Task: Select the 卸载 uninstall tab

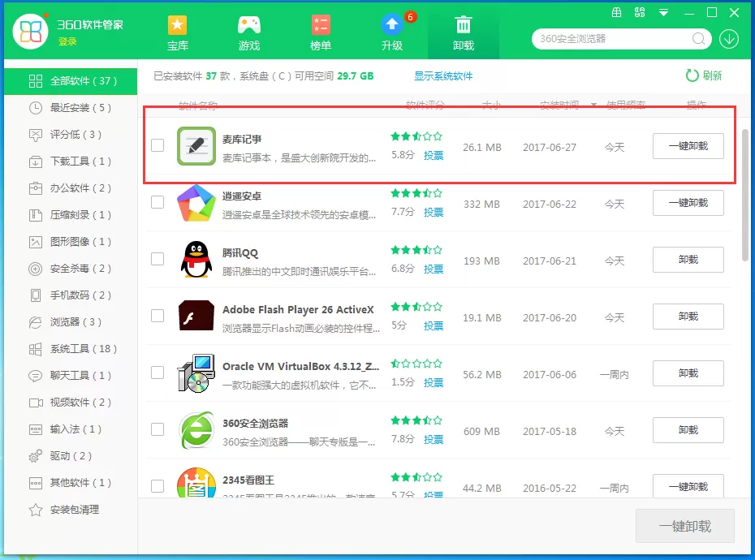Action: (x=464, y=32)
